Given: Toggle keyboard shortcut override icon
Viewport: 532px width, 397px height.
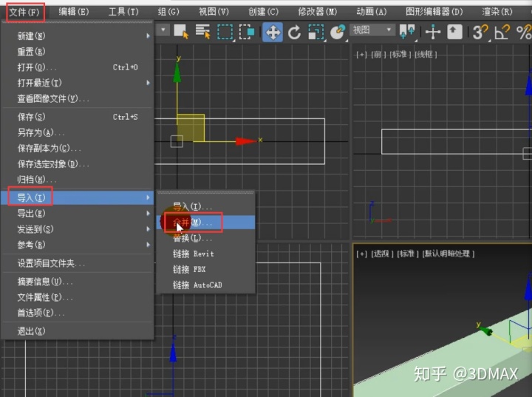Looking at the screenshot, I should (454, 32).
